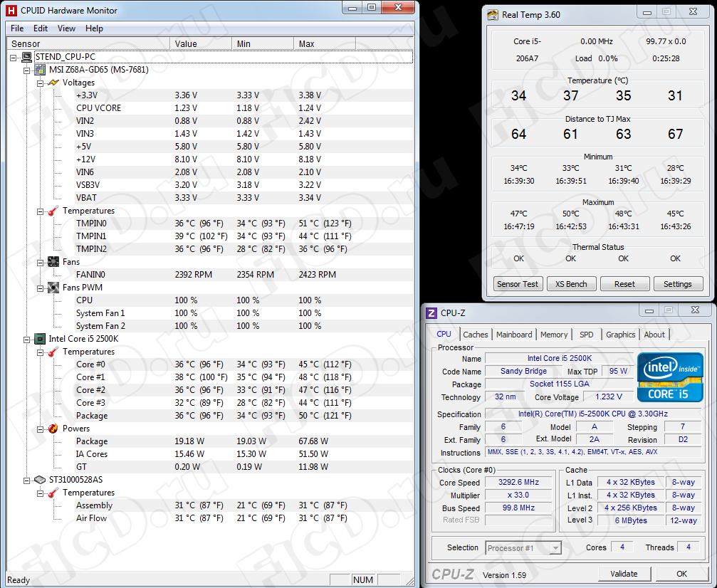Click the CPU Temperatures thermometer icon
717x588 pixels.
coord(53,352)
